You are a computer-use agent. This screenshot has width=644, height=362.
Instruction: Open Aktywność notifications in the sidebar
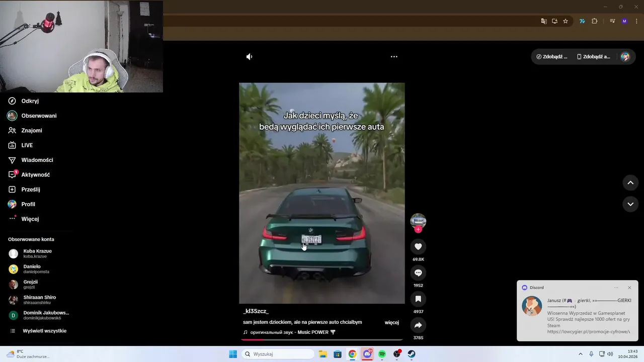click(35, 174)
